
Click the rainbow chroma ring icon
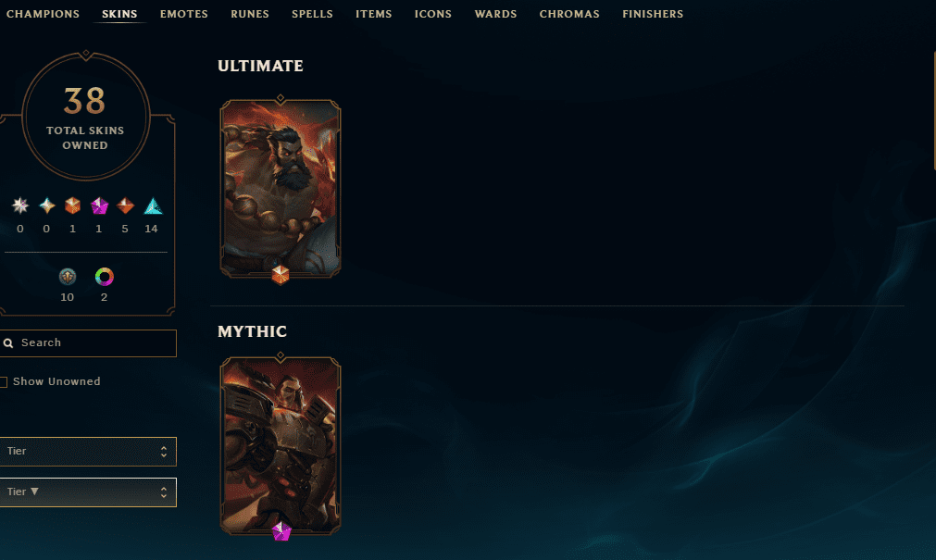coord(105,277)
